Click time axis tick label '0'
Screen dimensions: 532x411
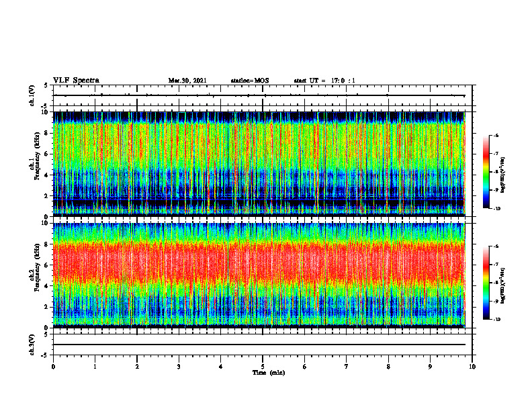pyautogui.click(x=53, y=367)
